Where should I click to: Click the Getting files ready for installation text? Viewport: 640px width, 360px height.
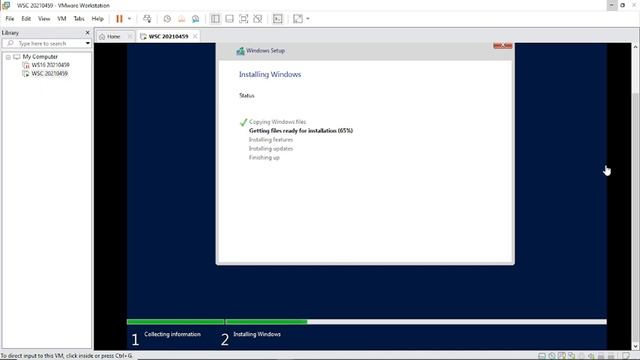[x=301, y=131]
